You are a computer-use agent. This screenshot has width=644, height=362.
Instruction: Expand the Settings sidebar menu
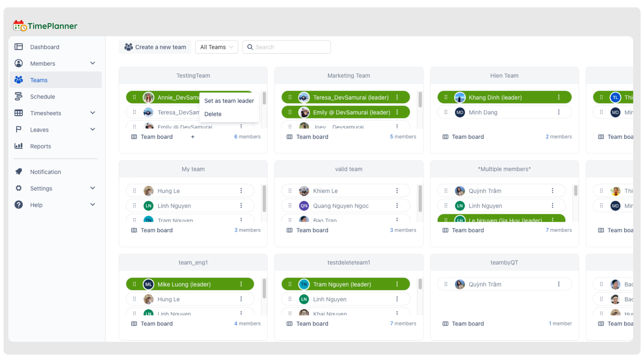(x=93, y=188)
